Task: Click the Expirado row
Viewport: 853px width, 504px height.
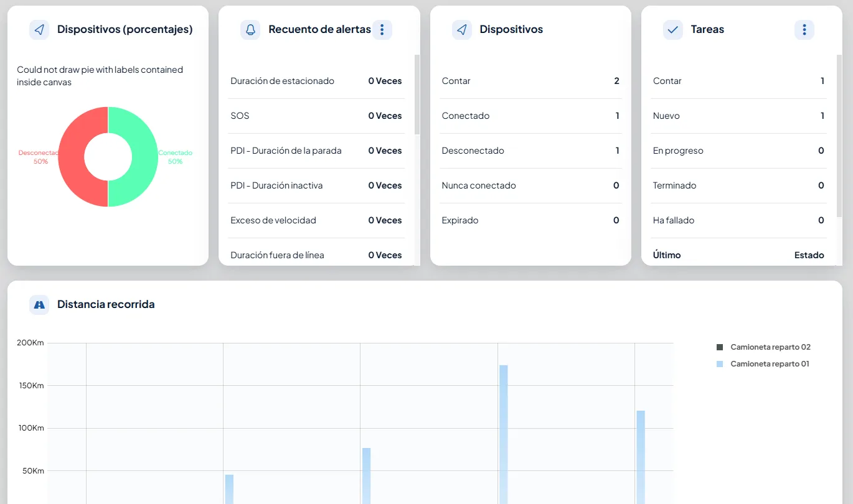Action: click(530, 220)
